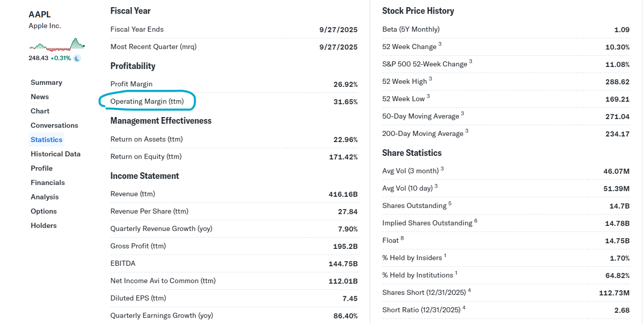Click the footnote marker next to Float

tap(402, 238)
